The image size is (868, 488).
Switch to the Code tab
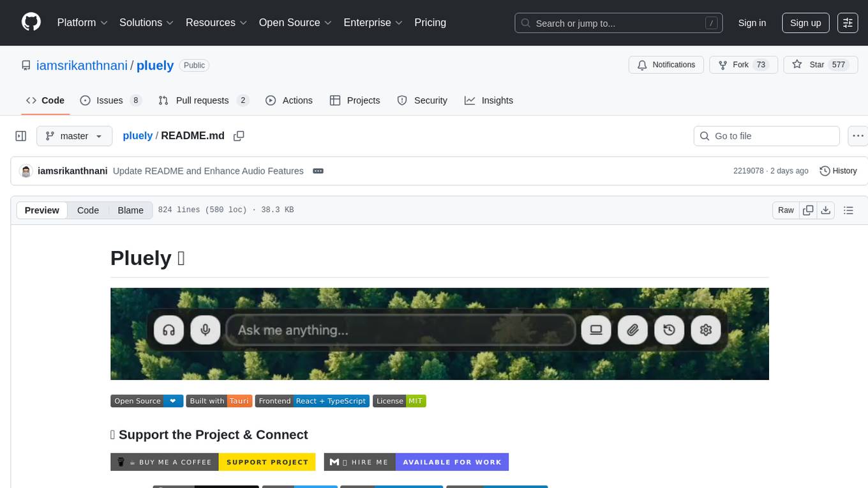click(45, 100)
